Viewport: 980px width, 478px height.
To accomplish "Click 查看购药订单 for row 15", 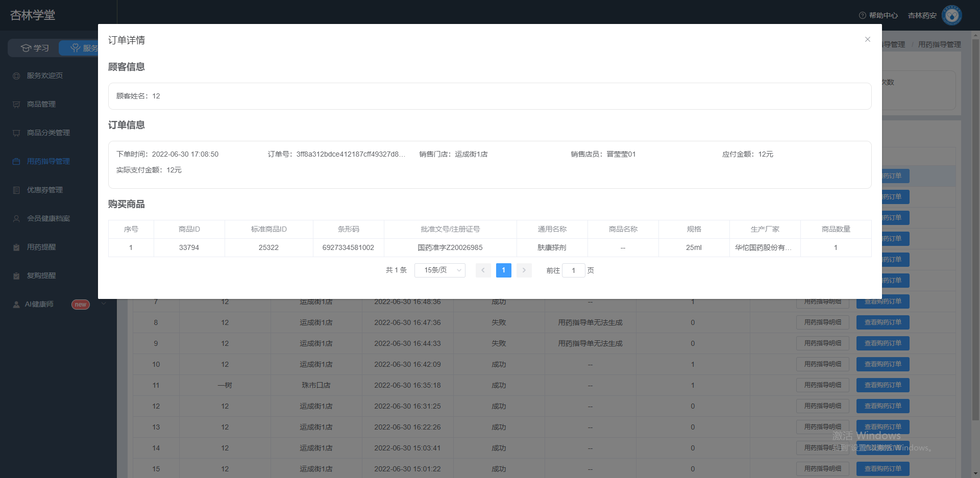I will [883, 469].
